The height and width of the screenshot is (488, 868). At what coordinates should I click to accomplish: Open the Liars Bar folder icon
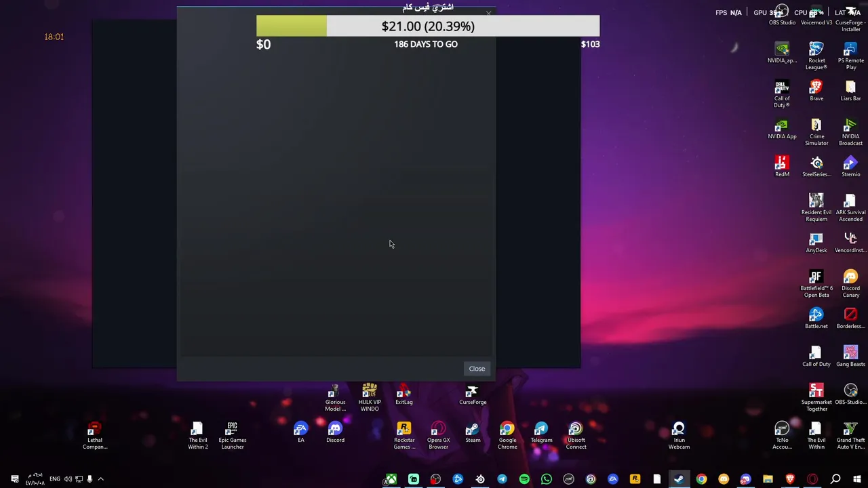coord(850,91)
